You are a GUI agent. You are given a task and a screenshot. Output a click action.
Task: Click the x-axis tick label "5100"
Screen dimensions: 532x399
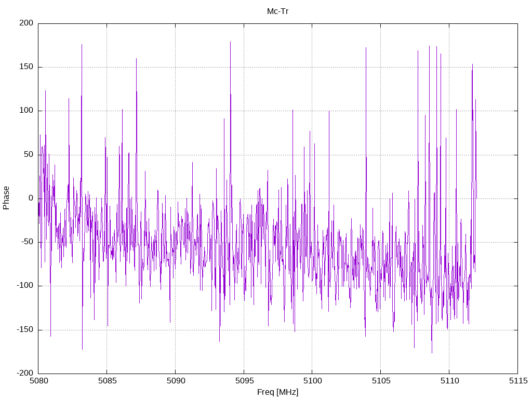point(312,381)
